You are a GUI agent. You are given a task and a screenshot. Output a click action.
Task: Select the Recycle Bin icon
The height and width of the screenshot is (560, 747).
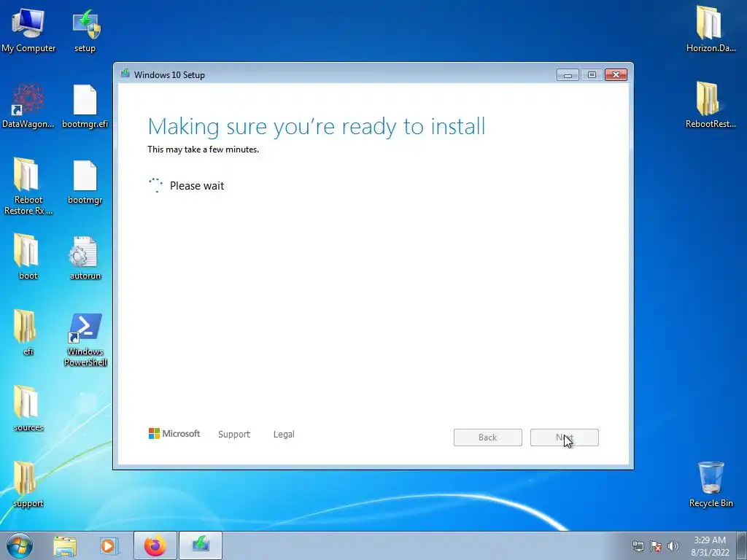click(x=711, y=484)
